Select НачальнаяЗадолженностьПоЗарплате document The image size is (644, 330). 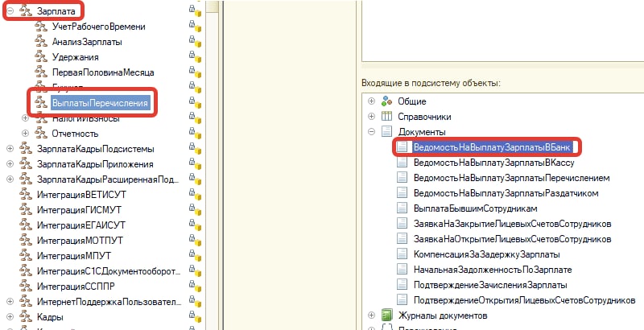click(493, 270)
